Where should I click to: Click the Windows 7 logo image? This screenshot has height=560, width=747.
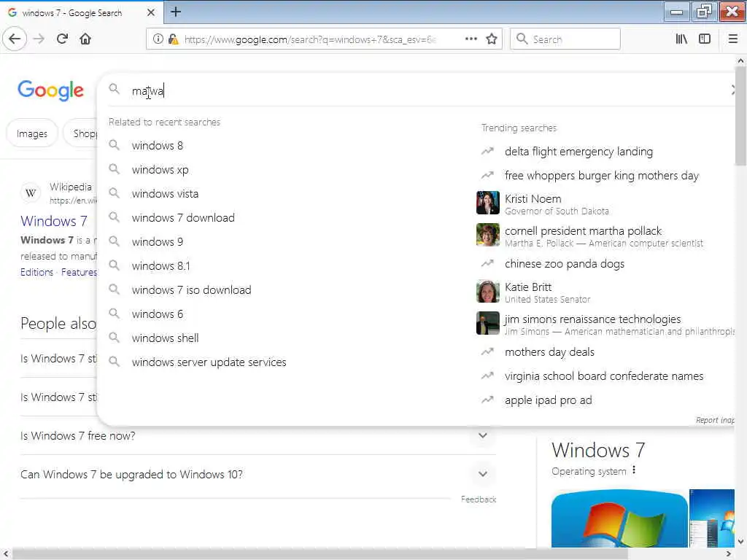click(x=619, y=518)
